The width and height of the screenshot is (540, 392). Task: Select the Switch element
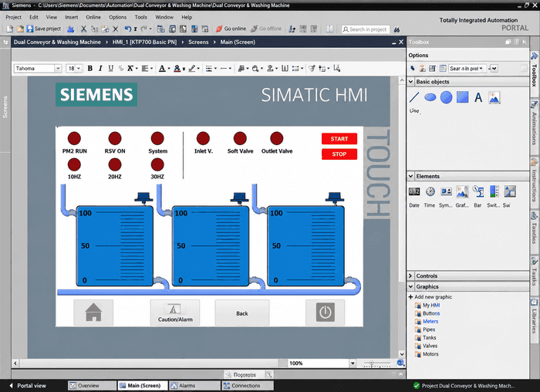point(494,191)
